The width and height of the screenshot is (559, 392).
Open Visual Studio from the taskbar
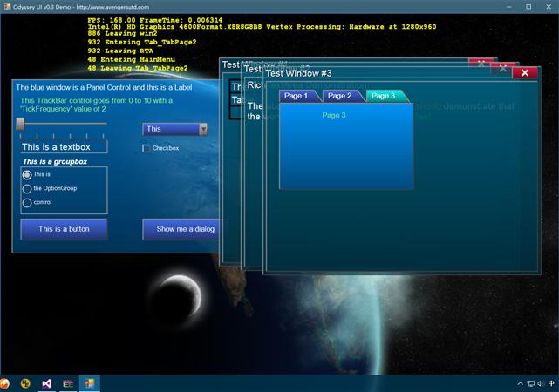(47, 383)
